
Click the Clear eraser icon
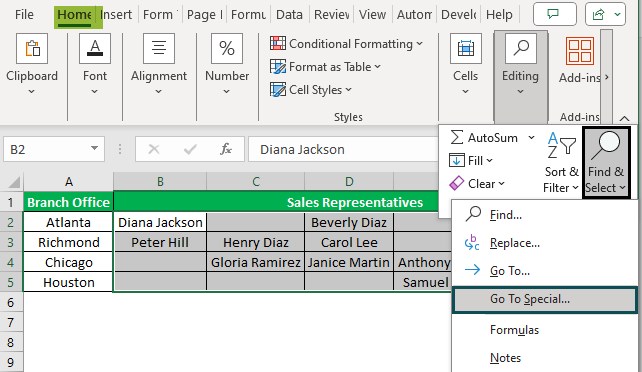(x=457, y=183)
